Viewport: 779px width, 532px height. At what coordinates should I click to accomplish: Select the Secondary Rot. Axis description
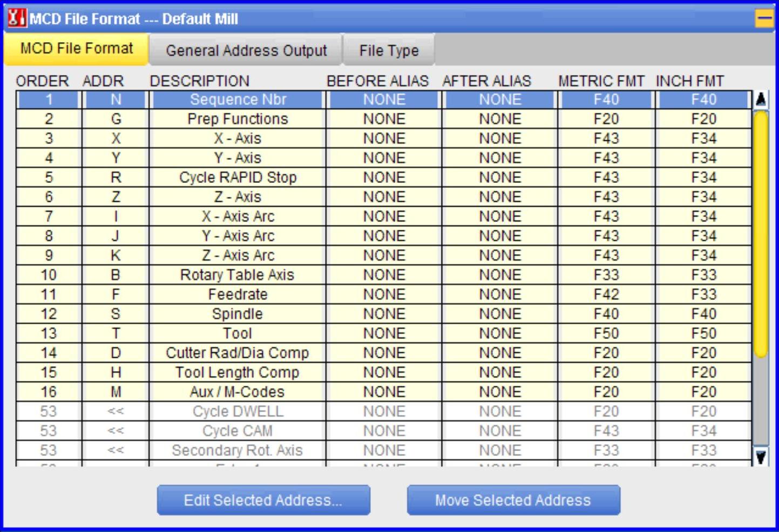pos(238,450)
